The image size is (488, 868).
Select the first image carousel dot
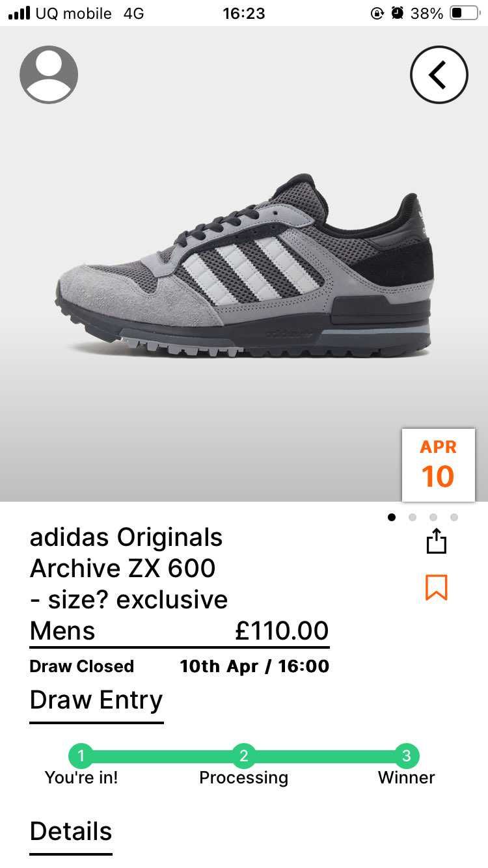pyautogui.click(x=392, y=517)
